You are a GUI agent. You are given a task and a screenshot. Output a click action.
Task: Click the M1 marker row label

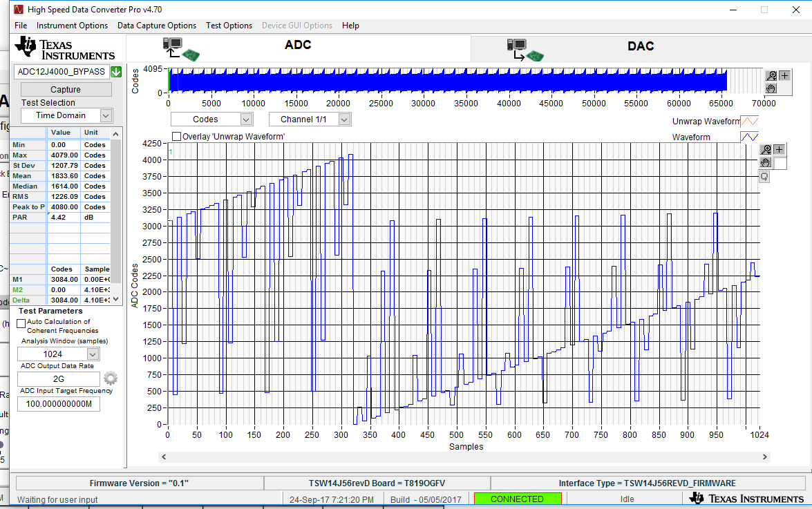[x=28, y=279]
